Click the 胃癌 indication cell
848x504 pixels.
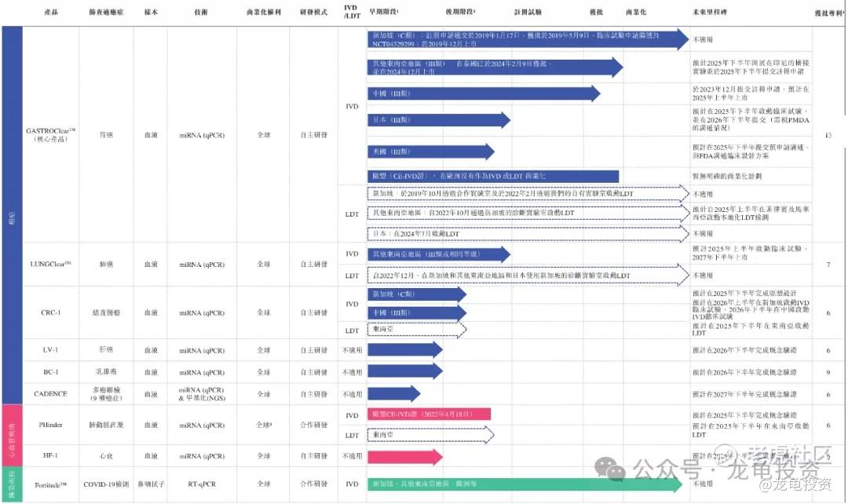click(106, 135)
